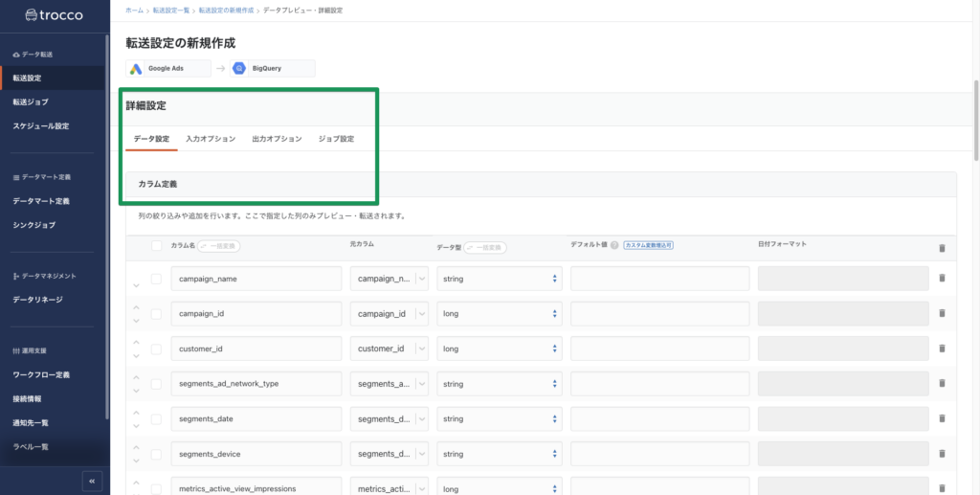Click the trash icon in the table header

pyautogui.click(x=942, y=247)
